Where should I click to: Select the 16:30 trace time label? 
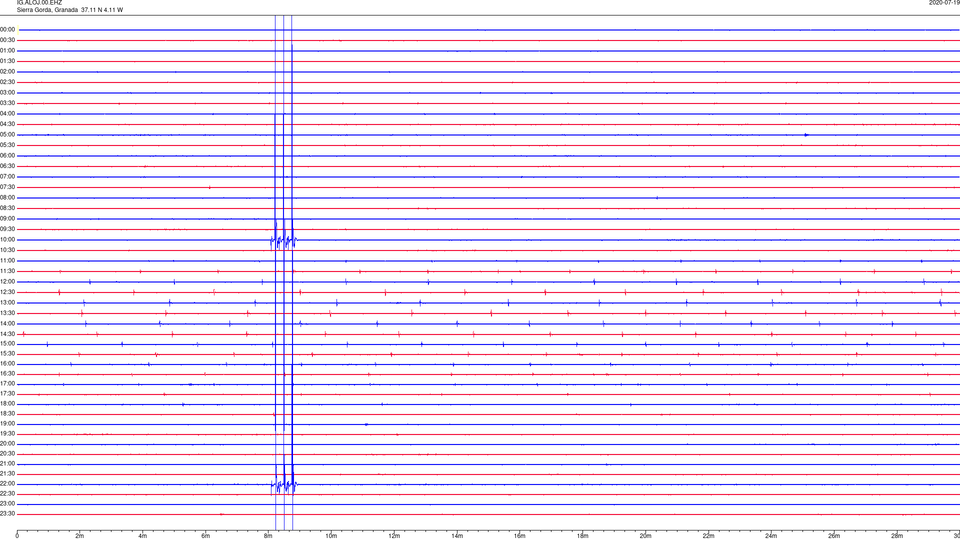7,373
